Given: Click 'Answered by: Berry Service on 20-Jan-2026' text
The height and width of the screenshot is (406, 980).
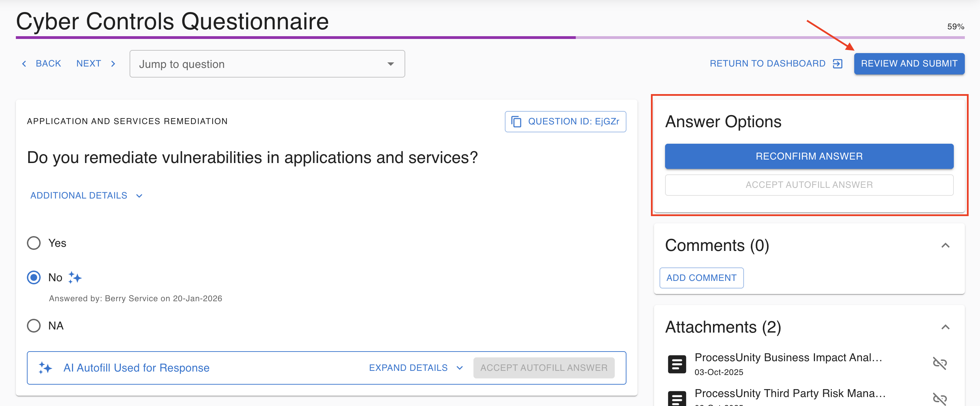Looking at the screenshot, I should point(135,298).
